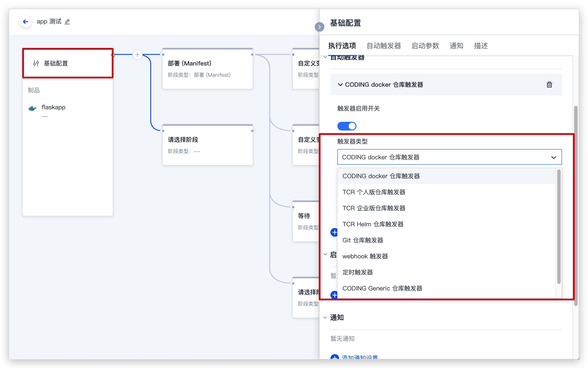Select TCR 个人版仓库触发器 option

pyautogui.click(x=447, y=192)
